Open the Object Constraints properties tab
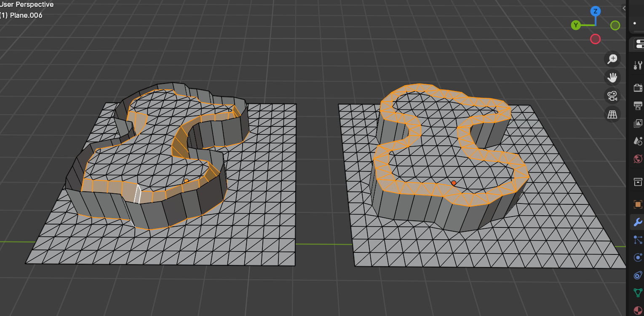The height and width of the screenshot is (316, 644). [638, 275]
